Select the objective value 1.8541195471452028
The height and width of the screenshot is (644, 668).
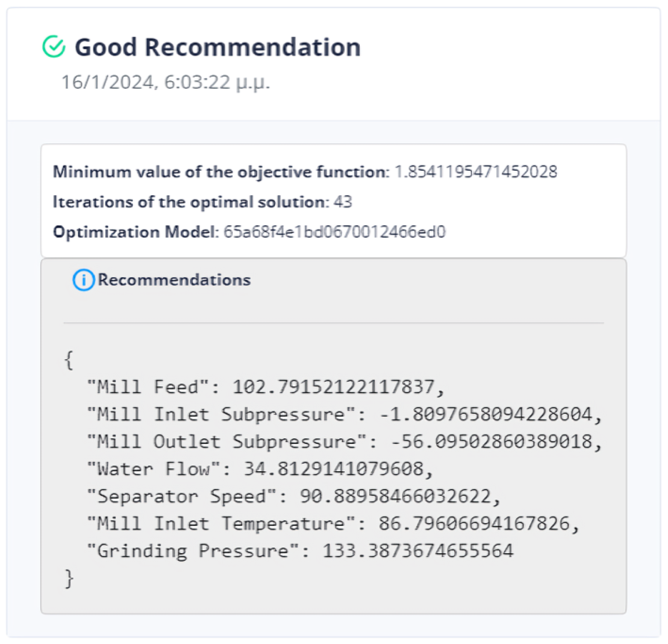(x=476, y=172)
